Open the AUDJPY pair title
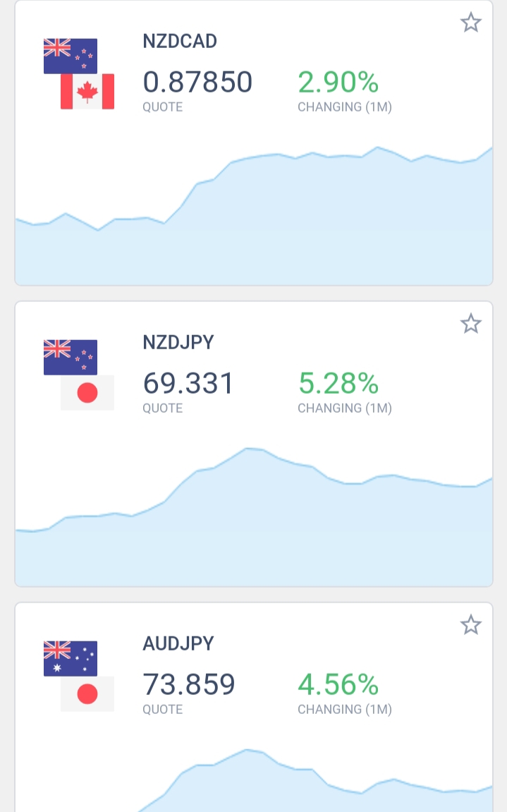Image resolution: width=507 pixels, height=812 pixels. (178, 644)
